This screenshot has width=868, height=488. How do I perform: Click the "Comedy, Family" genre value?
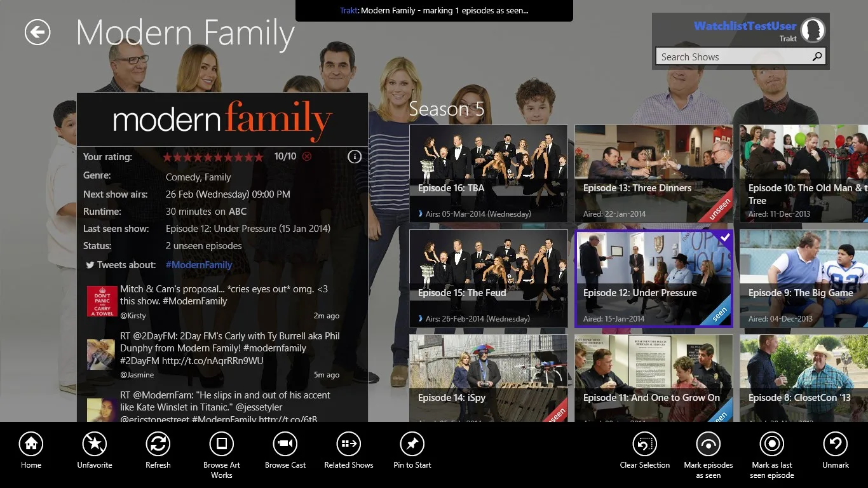tap(198, 177)
